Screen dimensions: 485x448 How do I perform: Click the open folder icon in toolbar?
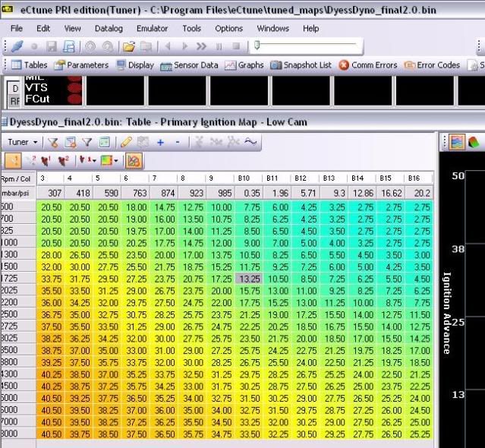(129, 46)
